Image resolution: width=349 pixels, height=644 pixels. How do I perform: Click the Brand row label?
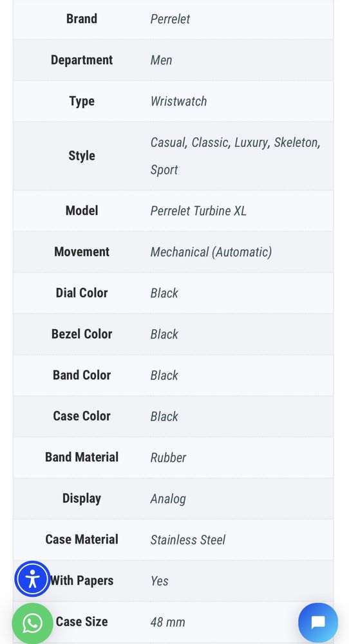(x=82, y=19)
